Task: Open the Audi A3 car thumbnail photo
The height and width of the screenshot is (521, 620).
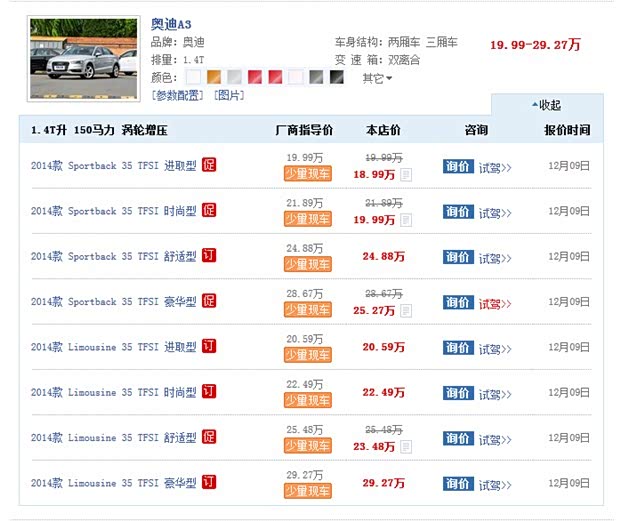Action: click(x=83, y=59)
